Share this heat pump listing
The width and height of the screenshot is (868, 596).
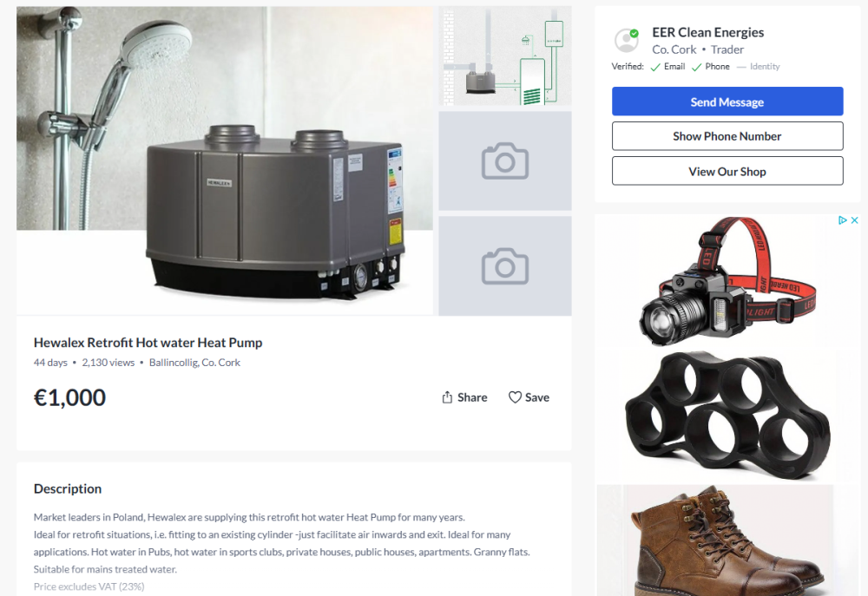point(464,397)
